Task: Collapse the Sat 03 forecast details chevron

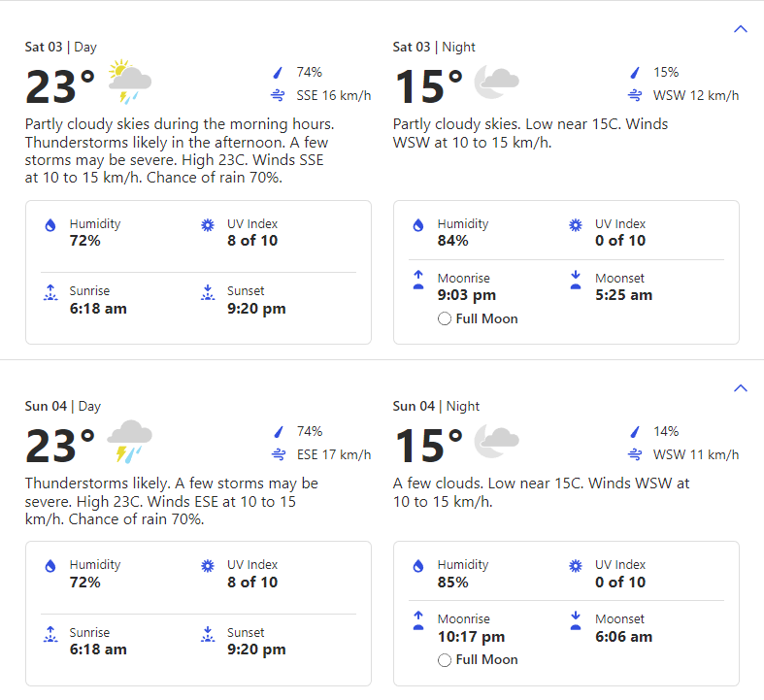Action: point(740,29)
